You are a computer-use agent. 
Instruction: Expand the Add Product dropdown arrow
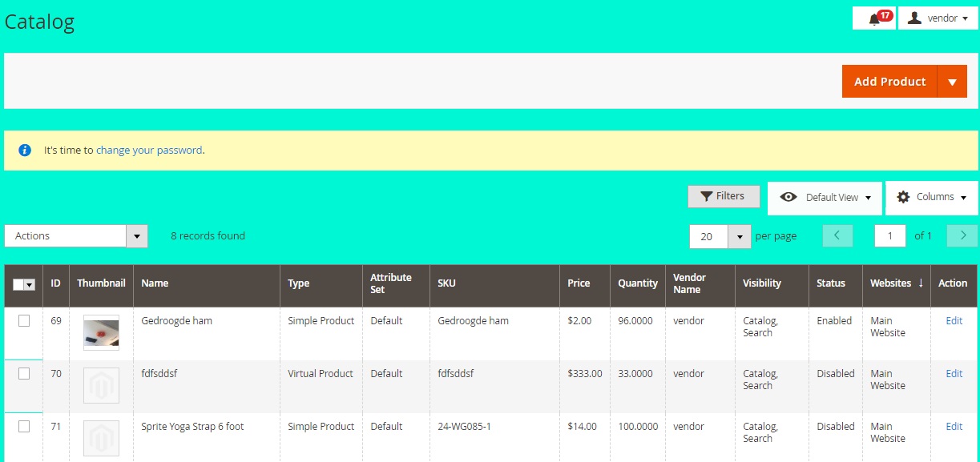pyautogui.click(x=952, y=82)
